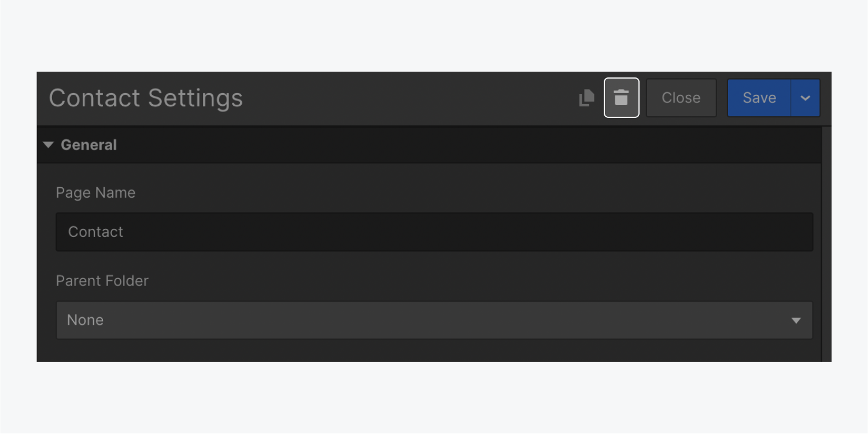Viewport: 868px width, 434px height.
Task: Open the Save options chevron
Action: [805, 98]
